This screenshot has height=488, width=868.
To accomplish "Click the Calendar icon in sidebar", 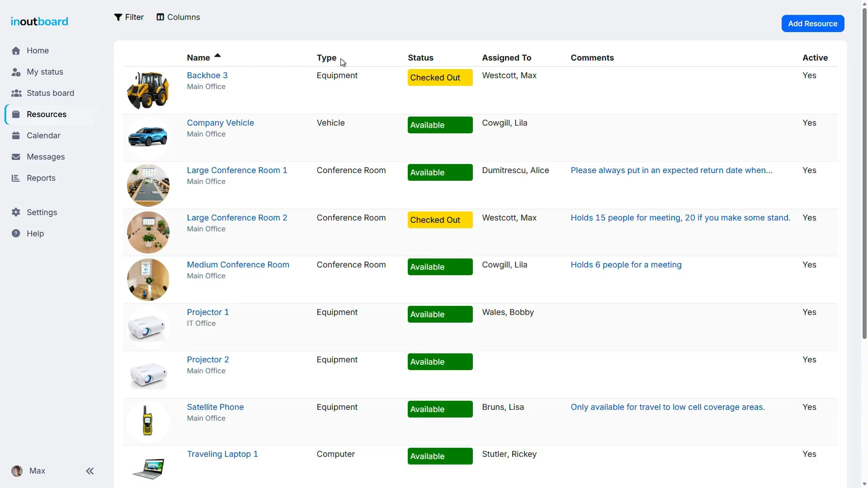I will coord(16,136).
